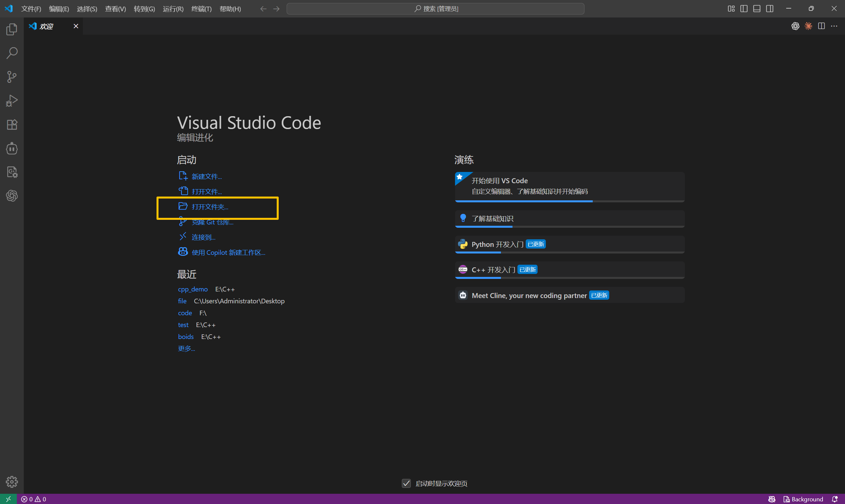Open the Extensions view

(x=12, y=124)
